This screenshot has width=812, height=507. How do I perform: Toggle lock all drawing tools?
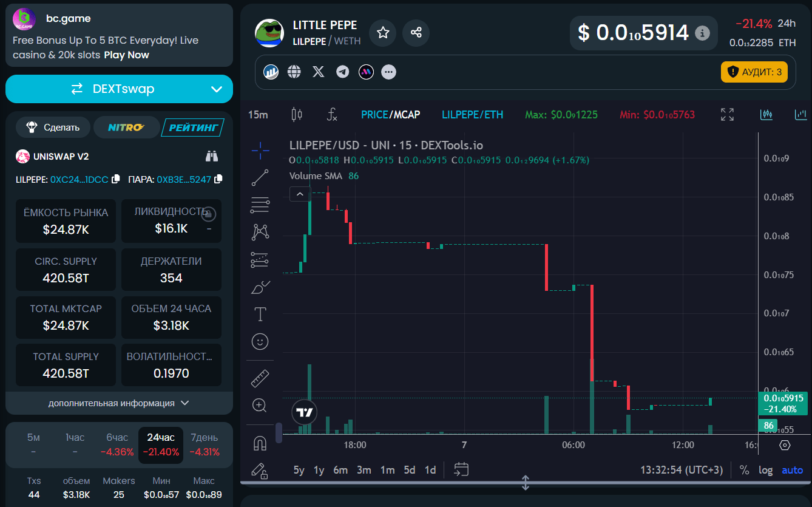tap(260, 471)
